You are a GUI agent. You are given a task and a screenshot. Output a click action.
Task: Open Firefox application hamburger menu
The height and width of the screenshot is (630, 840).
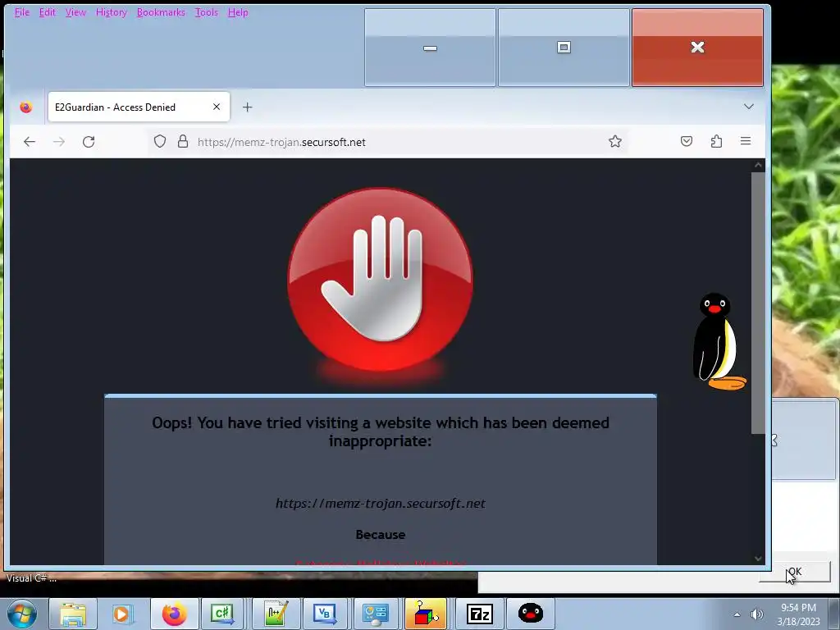(745, 141)
